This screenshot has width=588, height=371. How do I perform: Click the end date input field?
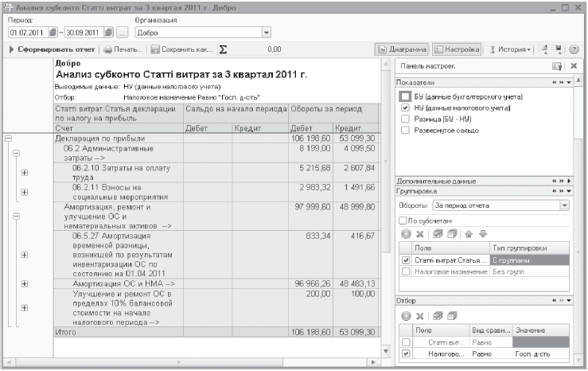coord(86,33)
